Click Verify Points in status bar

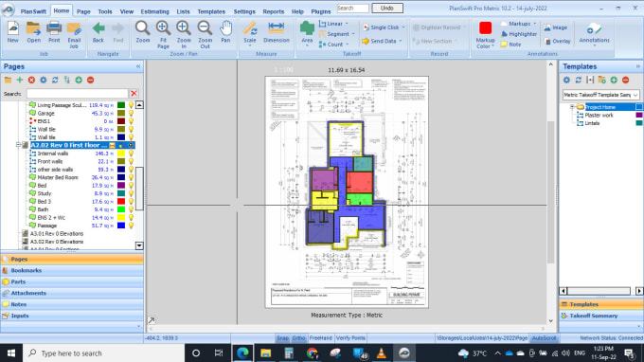click(350, 338)
